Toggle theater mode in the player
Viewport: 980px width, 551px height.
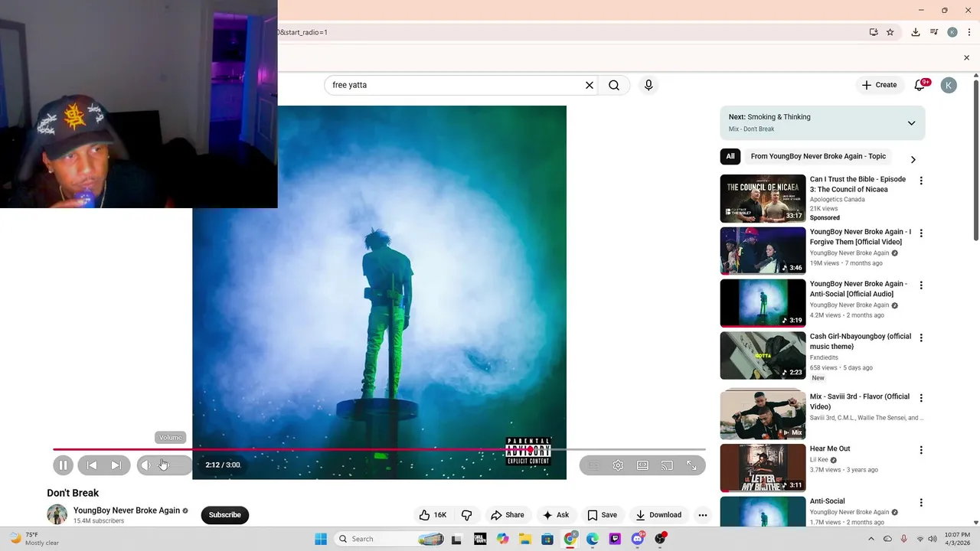[x=642, y=465]
